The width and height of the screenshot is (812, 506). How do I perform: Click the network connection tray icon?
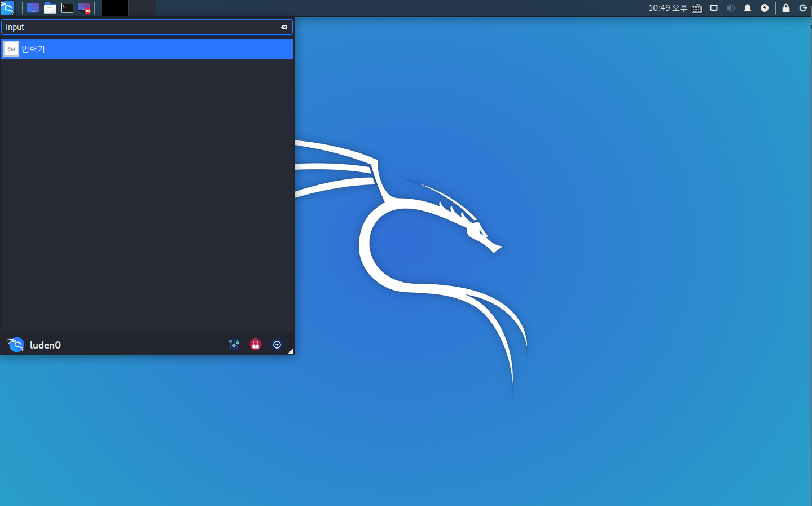tap(714, 8)
